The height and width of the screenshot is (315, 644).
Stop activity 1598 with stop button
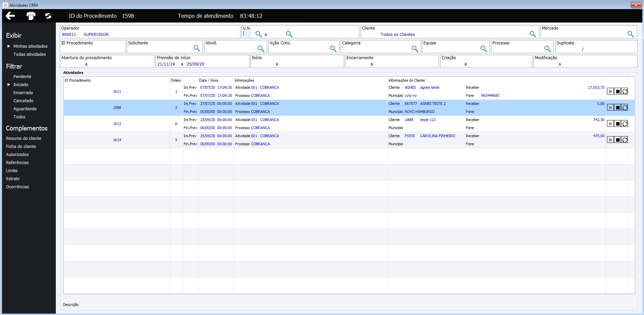pyautogui.click(x=617, y=108)
